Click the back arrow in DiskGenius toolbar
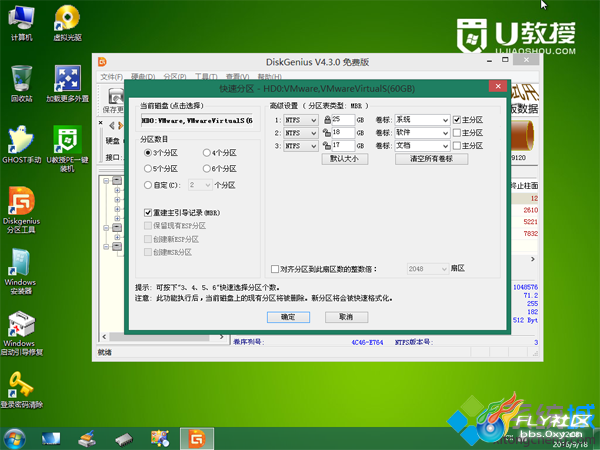600x450 pixels. pyautogui.click(x=112, y=125)
